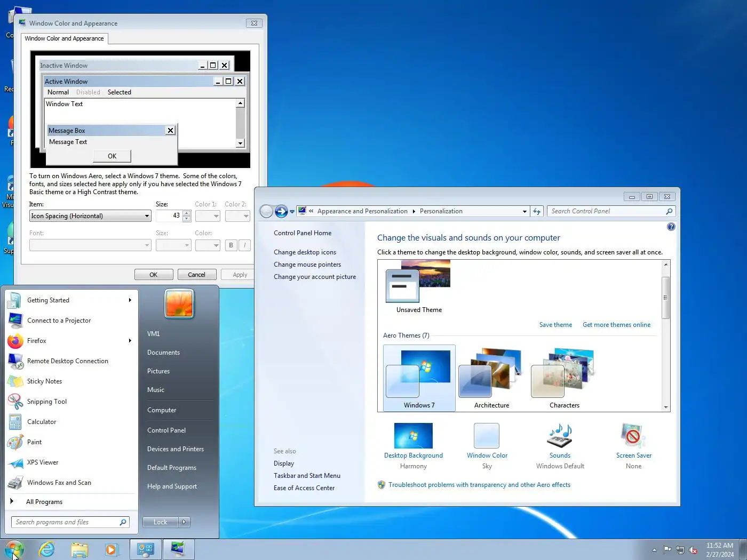Viewport: 747px width, 560px height.
Task: Open Documents from Start menu
Action: click(163, 353)
